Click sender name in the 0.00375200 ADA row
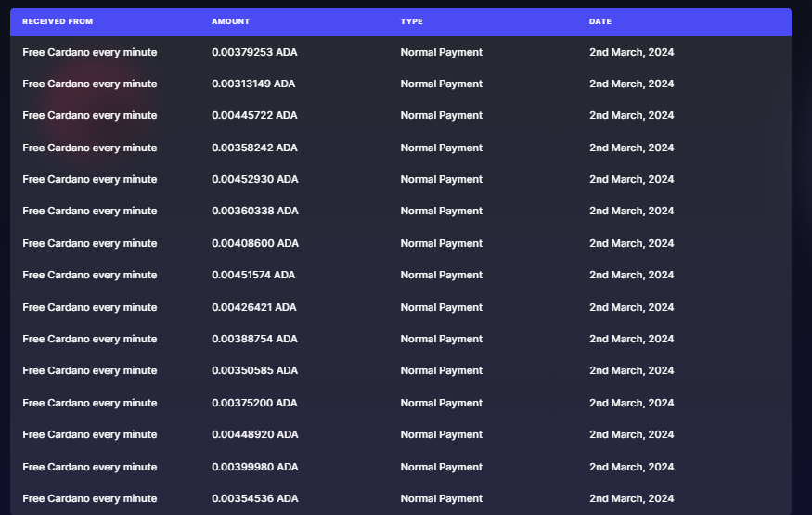This screenshot has width=812, height=515. click(90, 404)
